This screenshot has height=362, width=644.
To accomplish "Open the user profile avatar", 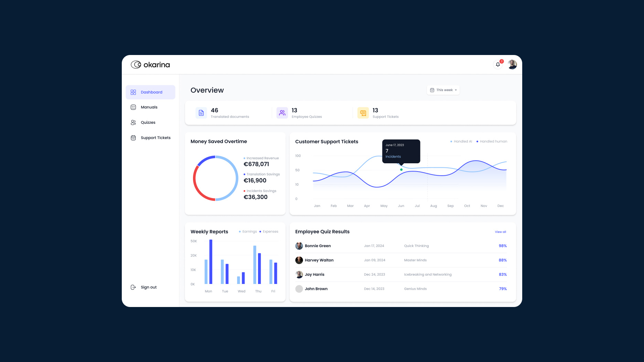I will click(x=512, y=65).
